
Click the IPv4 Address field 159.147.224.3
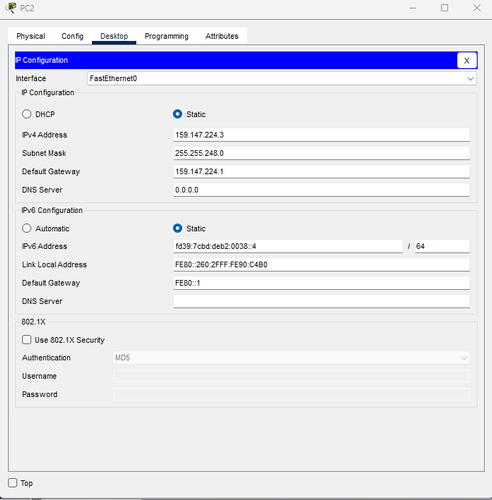tap(321, 135)
